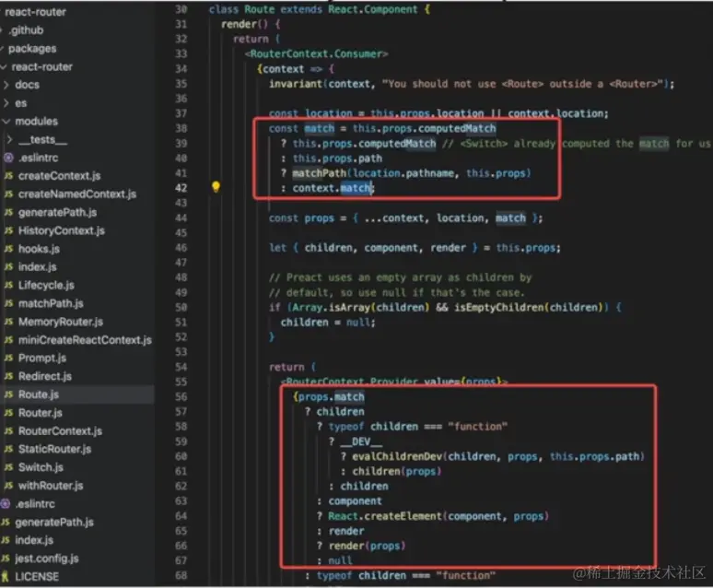Screen dimensions: 713x588
Task: Click line number 42 in gutter
Action: [x=181, y=188]
